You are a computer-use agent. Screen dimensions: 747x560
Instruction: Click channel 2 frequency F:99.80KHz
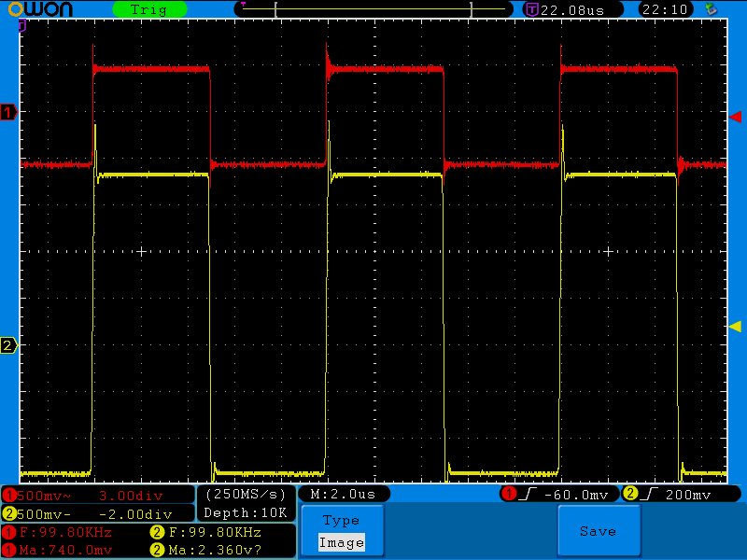click(x=215, y=532)
